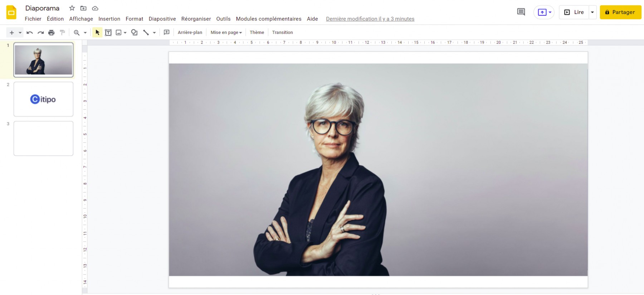The height and width of the screenshot is (295, 644).
Task: Expand the Mise en page dropdown
Action: 226,33
